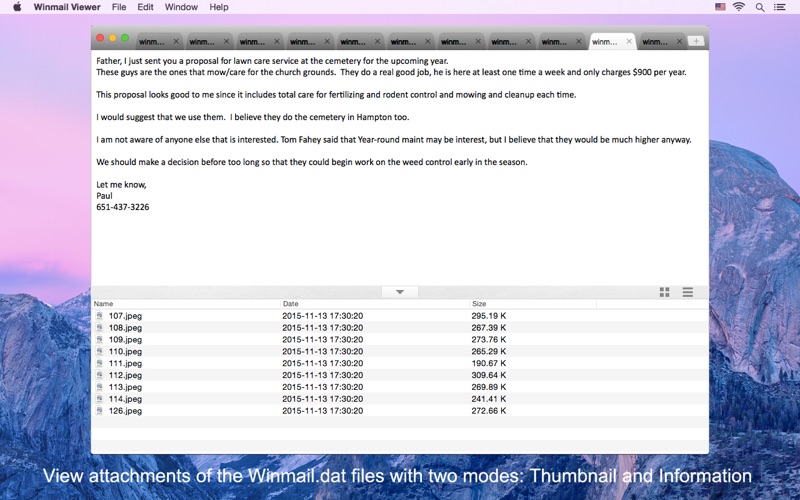Image resolution: width=800 pixels, height=500 pixels.
Task: Select the file icon of 112.jpeg
Action: click(99, 375)
